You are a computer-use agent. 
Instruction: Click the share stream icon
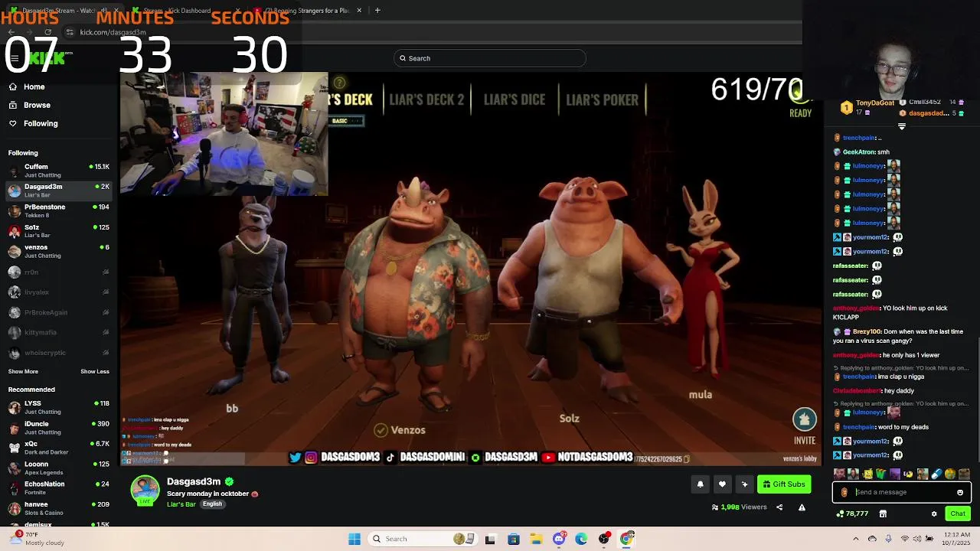[x=779, y=507]
